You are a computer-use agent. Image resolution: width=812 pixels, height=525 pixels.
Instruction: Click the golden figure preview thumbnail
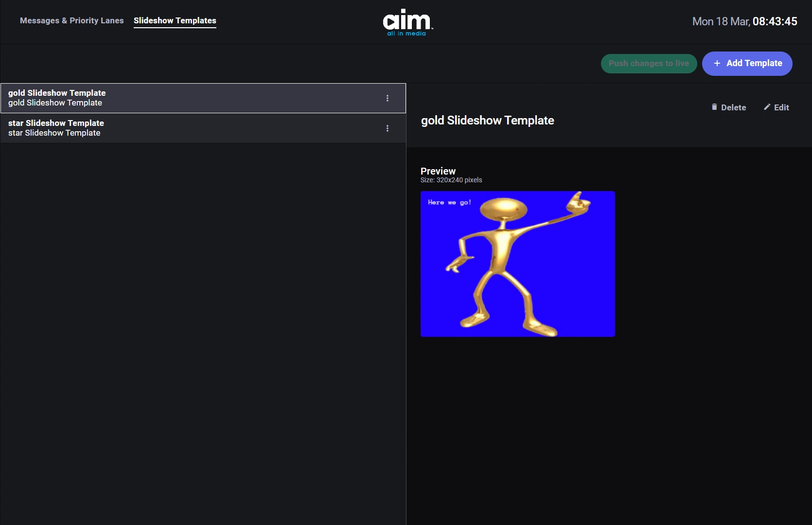click(518, 264)
